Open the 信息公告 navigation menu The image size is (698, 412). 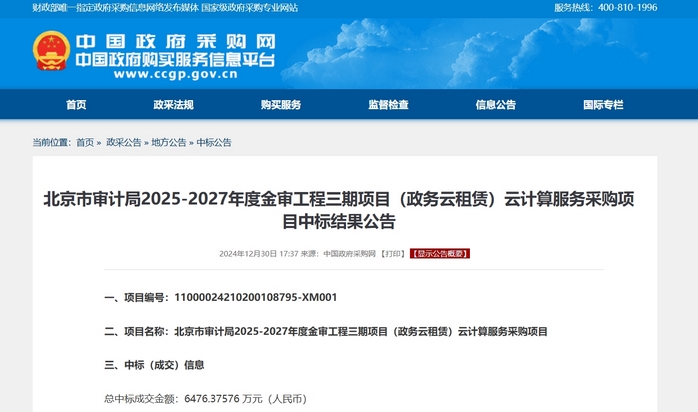[x=495, y=105]
